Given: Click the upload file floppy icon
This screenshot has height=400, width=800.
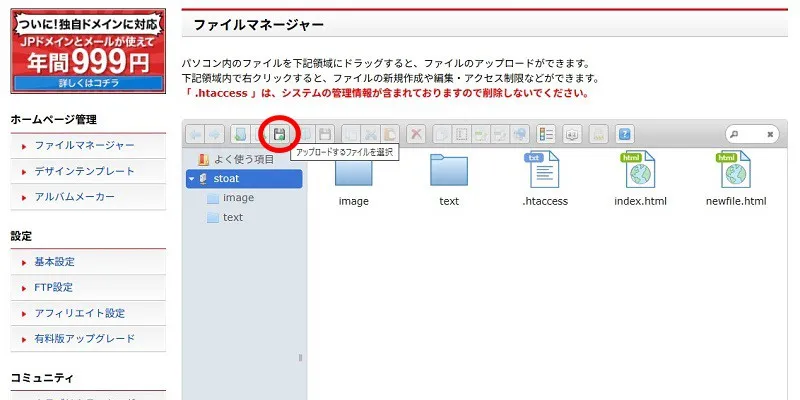Looking at the screenshot, I should pyautogui.click(x=279, y=135).
